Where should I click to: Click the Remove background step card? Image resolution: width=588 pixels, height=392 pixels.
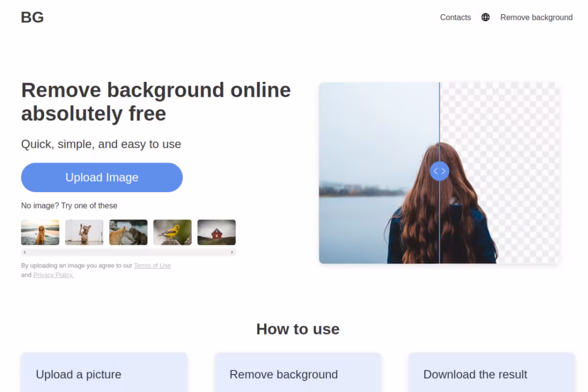[x=298, y=372]
